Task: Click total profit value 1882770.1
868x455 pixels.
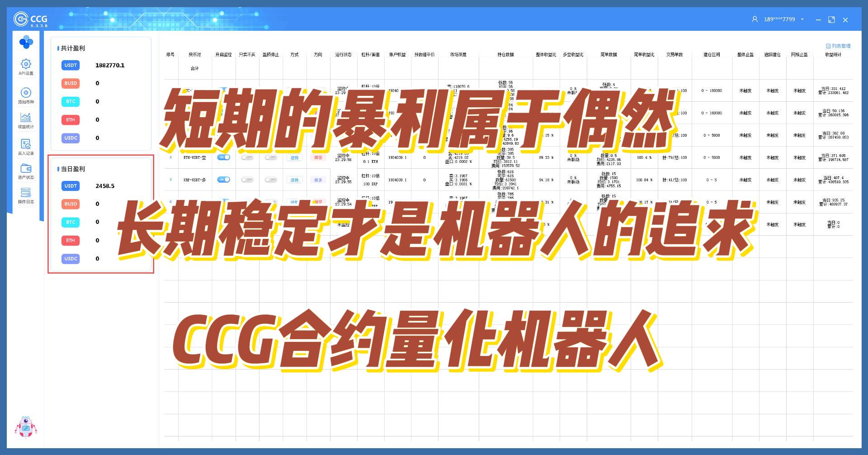Action: (110, 65)
